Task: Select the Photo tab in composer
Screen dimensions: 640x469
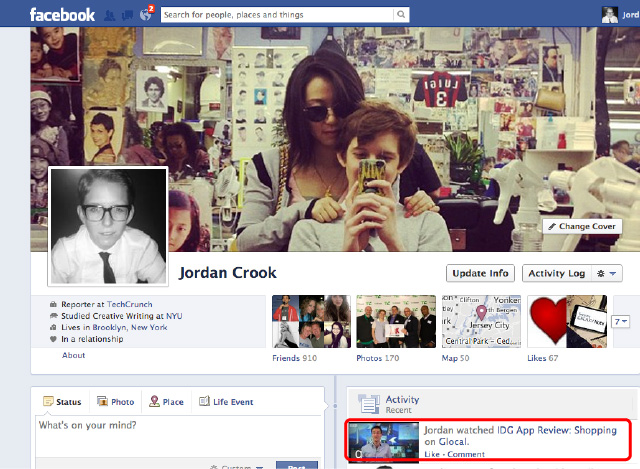Action: tap(116, 402)
